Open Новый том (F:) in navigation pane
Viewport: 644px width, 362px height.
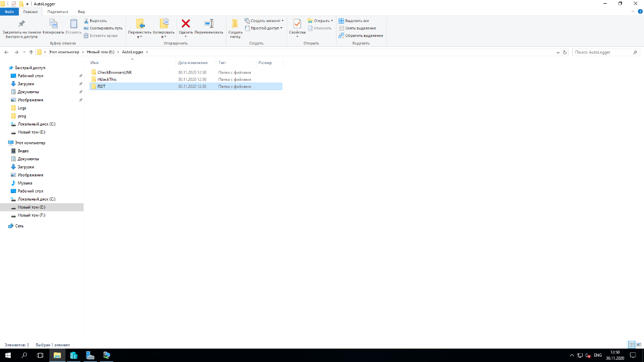click(31, 215)
